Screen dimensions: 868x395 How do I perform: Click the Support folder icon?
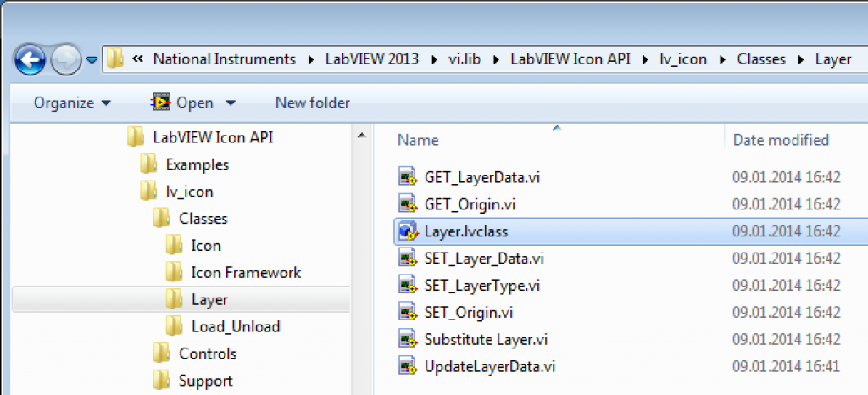(161, 381)
